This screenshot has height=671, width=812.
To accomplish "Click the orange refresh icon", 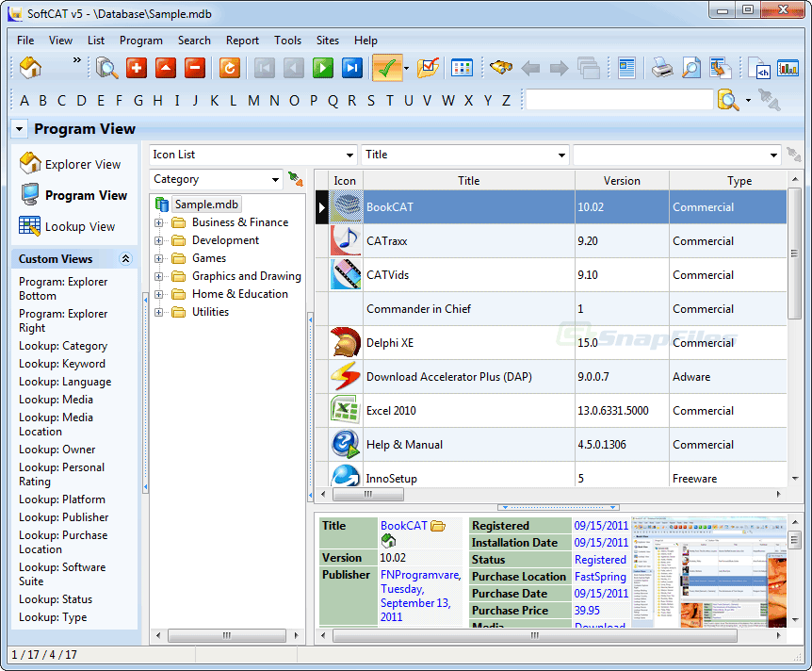I will pyautogui.click(x=230, y=68).
